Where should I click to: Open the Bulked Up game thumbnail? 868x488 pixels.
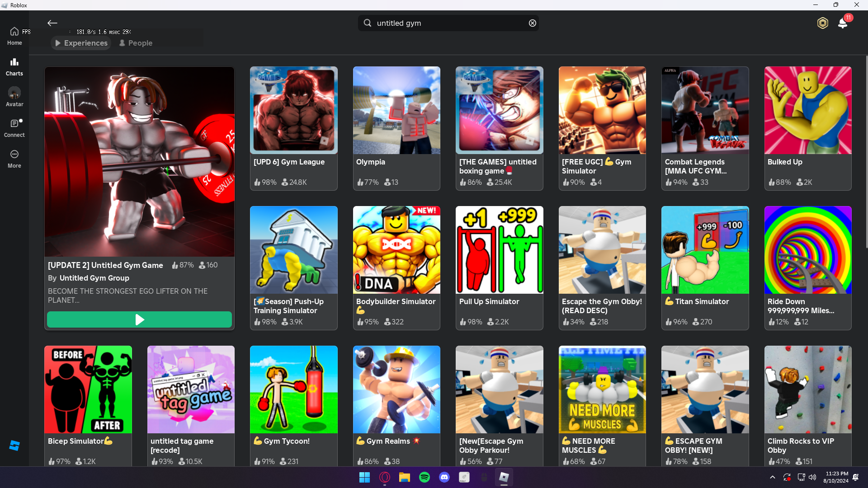[807, 111]
